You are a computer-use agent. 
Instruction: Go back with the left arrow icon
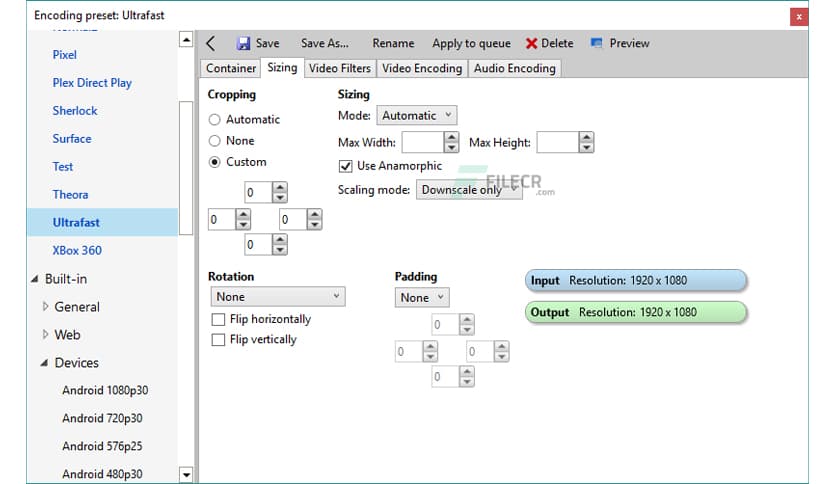coord(211,44)
